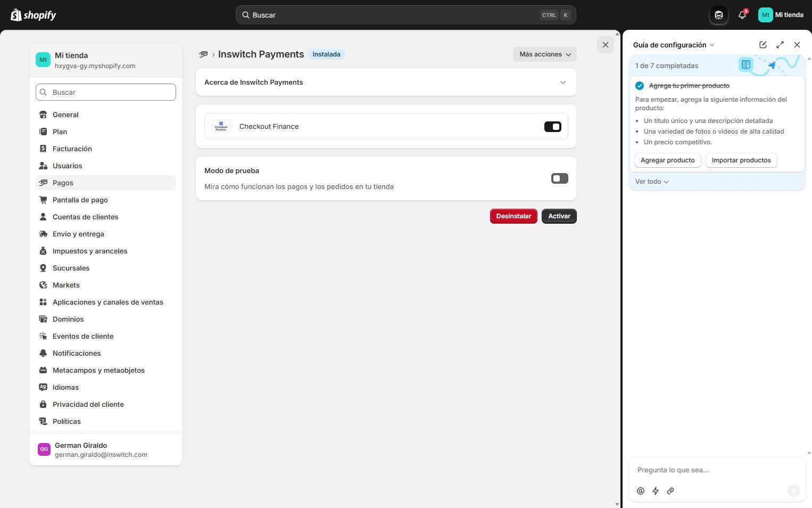Screen dimensions: 812x508
Task: Enable the Modo de prueba toggle
Action: click(x=559, y=178)
